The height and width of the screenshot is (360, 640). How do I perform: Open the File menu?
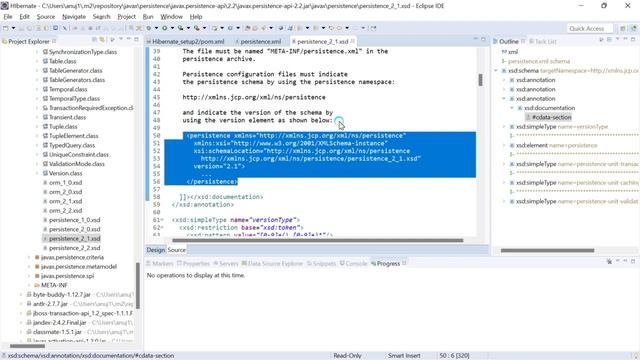click(8, 17)
